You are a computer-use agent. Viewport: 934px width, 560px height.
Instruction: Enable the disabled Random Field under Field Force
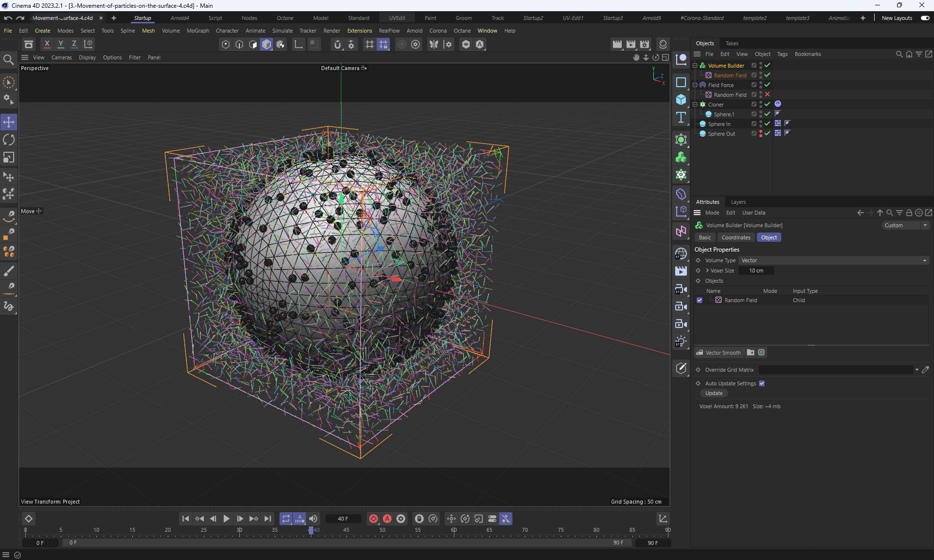pyautogui.click(x=767, y=94)
